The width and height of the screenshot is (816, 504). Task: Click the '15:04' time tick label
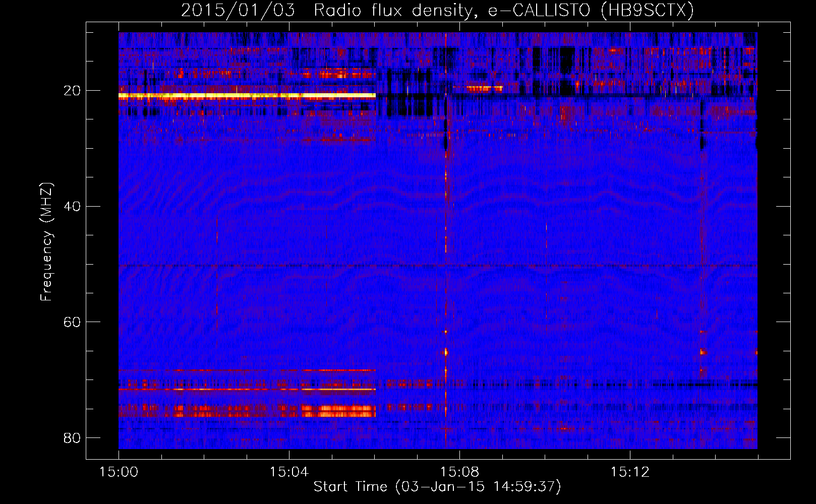point(289,472)
